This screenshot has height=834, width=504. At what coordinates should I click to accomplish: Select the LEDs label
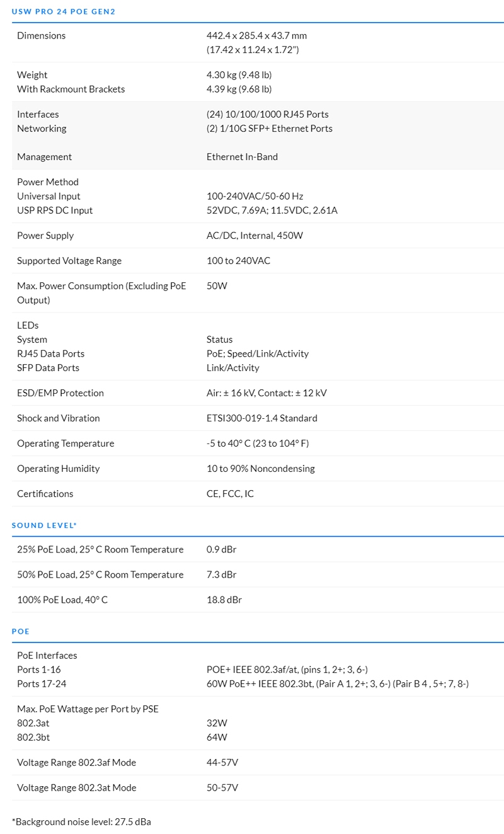[x=28, y=326]
